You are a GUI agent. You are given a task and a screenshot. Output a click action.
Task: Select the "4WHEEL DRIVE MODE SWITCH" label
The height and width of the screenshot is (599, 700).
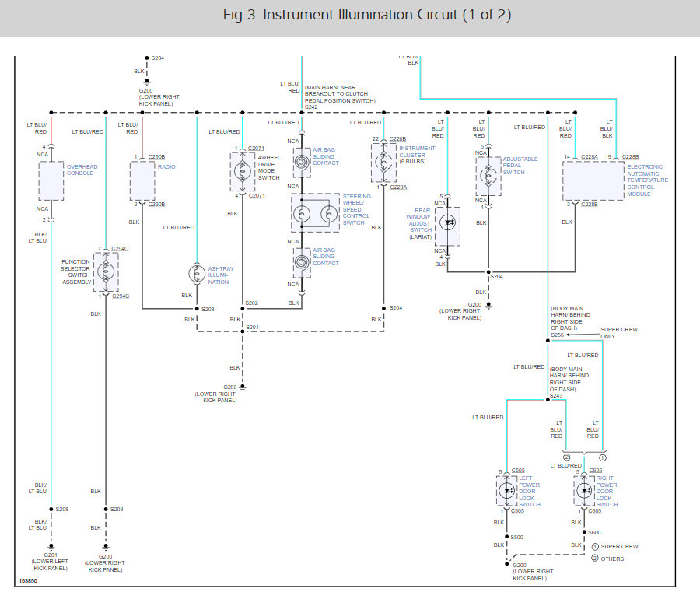(x=269, y=167)
